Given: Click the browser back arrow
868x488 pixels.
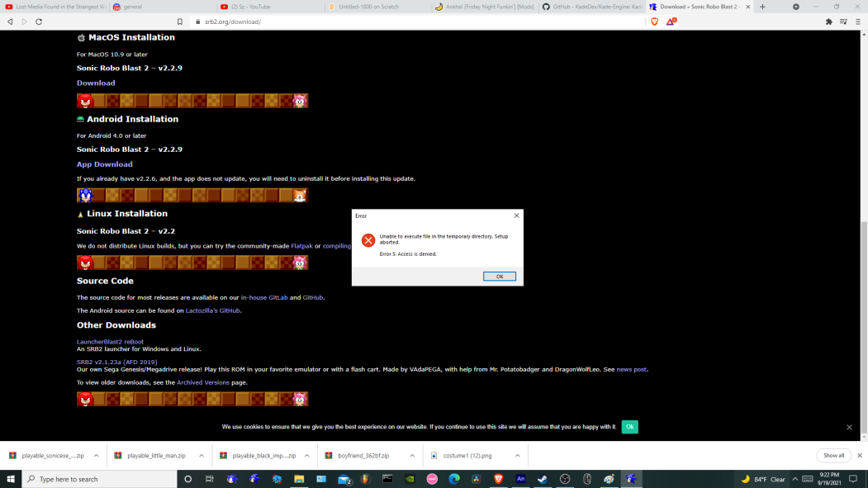Looking at the screenshot, I should click(x=10, y=21).
